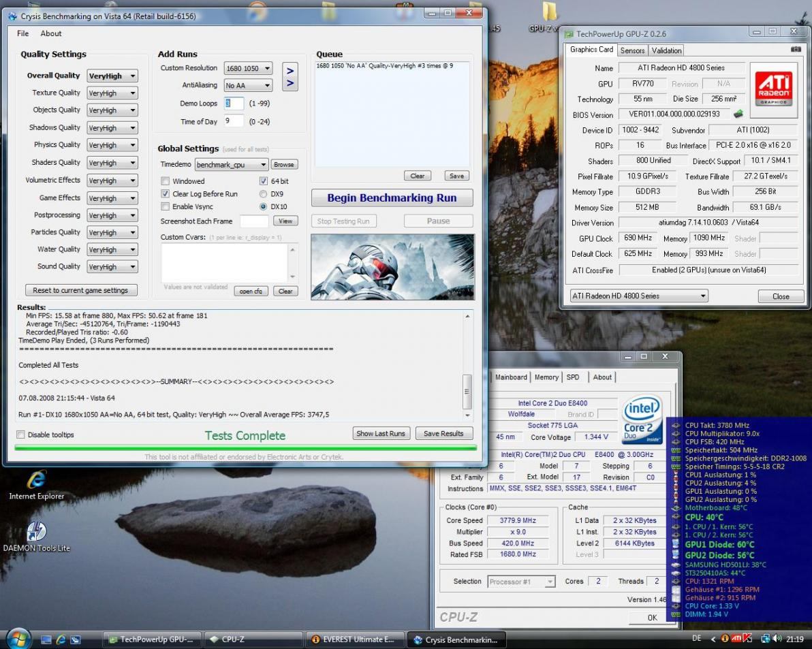Click the Time of Day input field
This screenshot has width=812, height=649.
tap(234, 121)
